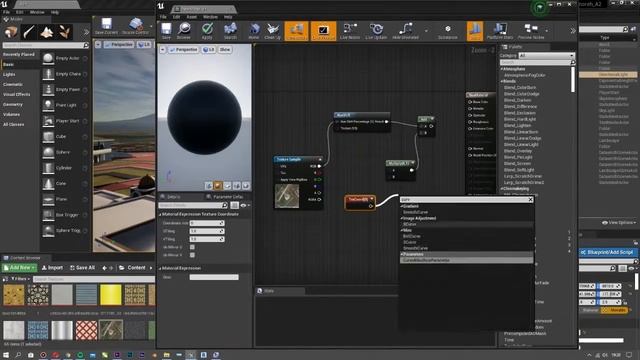
Task: Select the Cone shape in placement list
Action: pos(65,183)
